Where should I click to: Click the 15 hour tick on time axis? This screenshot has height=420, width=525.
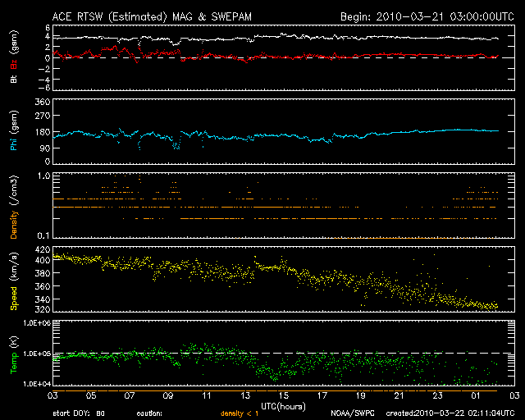284,395
